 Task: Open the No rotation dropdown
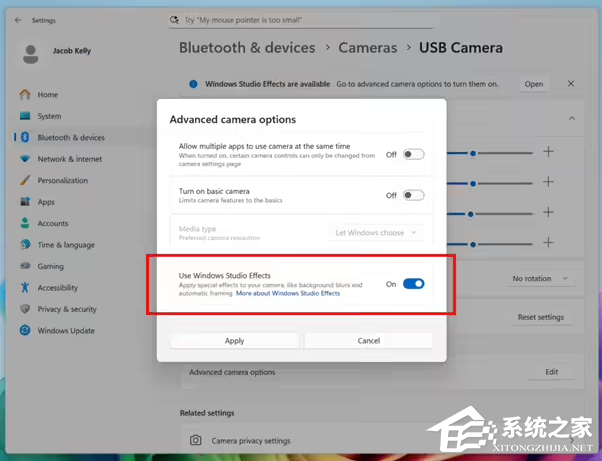pyautogui.click(x=540, y=279)
